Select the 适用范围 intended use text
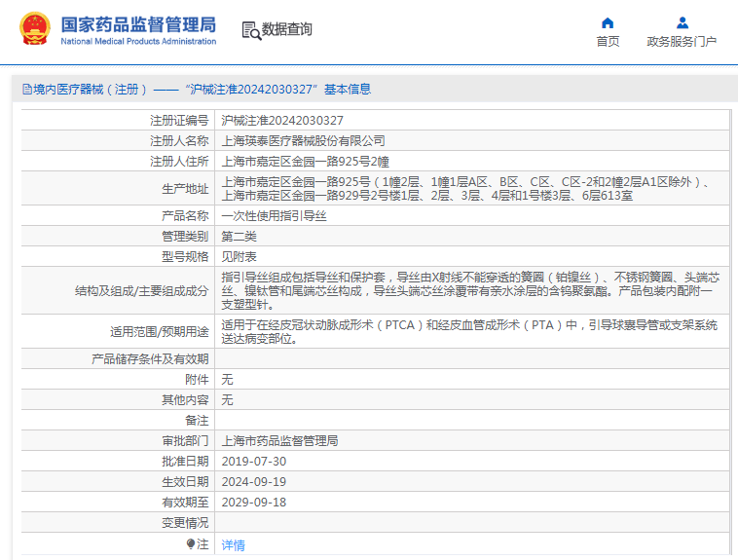Image resolution: width=738 pixels, height=560 pixels. [469, 331]
